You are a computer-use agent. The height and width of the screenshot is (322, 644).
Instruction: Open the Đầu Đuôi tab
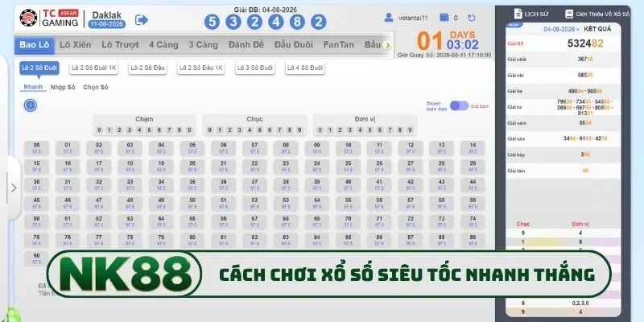pos(294,45)
